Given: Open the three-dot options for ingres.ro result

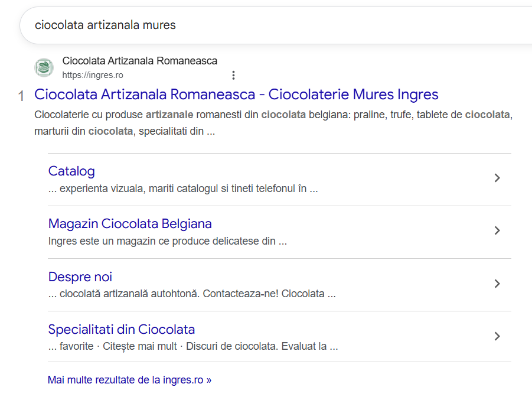Looking at the screenshot, I should (233, 75).
